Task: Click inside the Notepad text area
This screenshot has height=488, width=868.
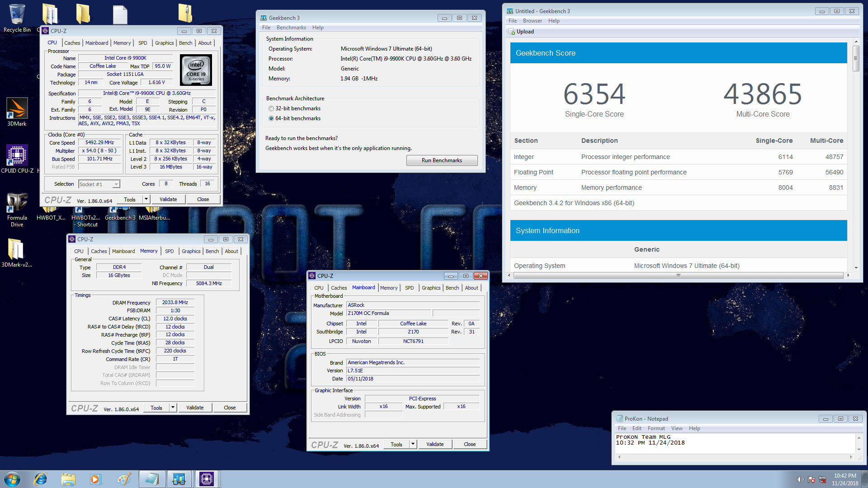Action: (x=736, y=443)
